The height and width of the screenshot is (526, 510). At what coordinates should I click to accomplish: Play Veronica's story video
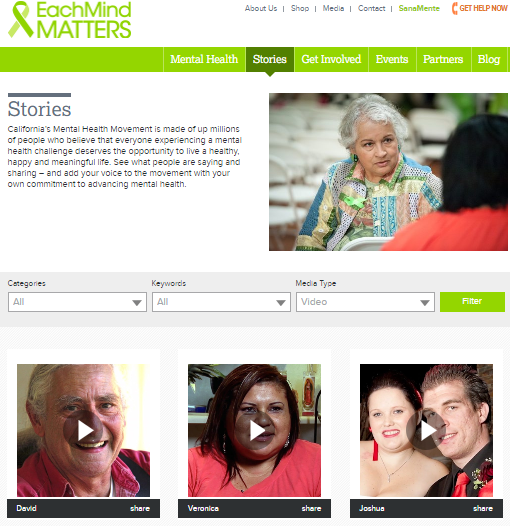pyautogui.click(x=254, y=430)
